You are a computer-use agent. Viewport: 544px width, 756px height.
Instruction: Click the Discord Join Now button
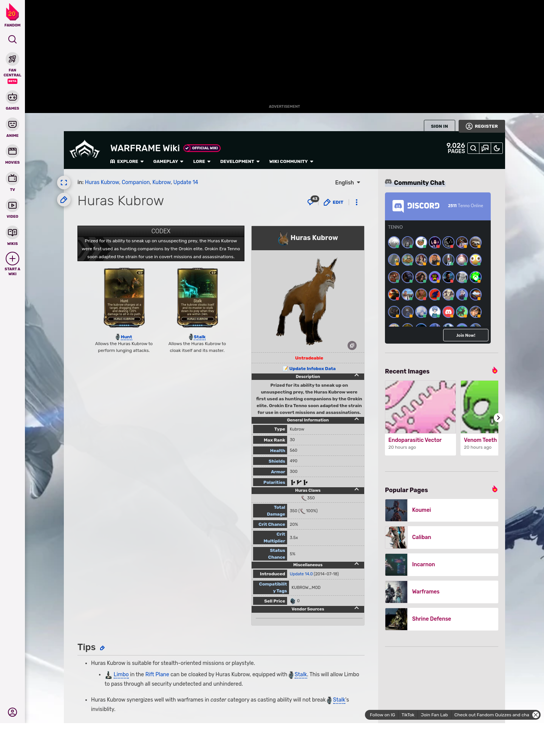[465, 335]
